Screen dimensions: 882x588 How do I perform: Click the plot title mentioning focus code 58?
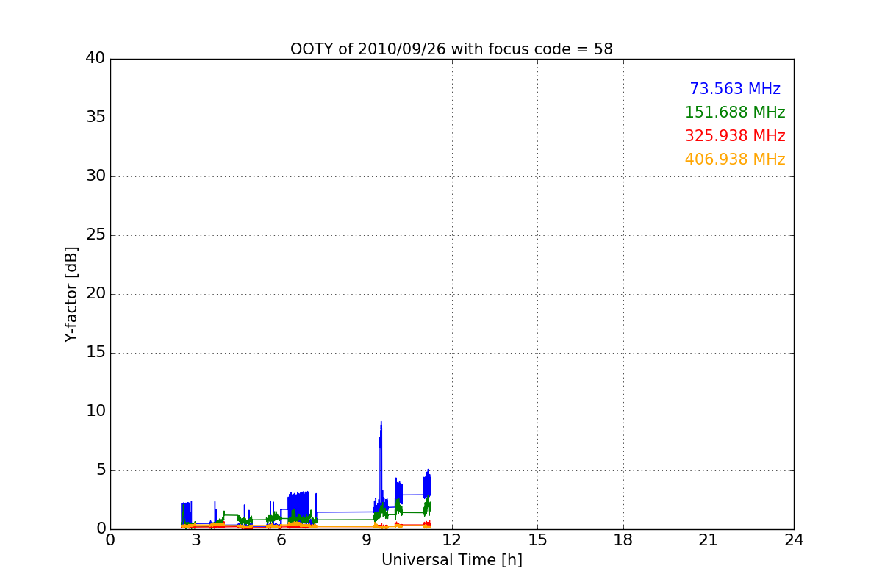pos(451,49)
